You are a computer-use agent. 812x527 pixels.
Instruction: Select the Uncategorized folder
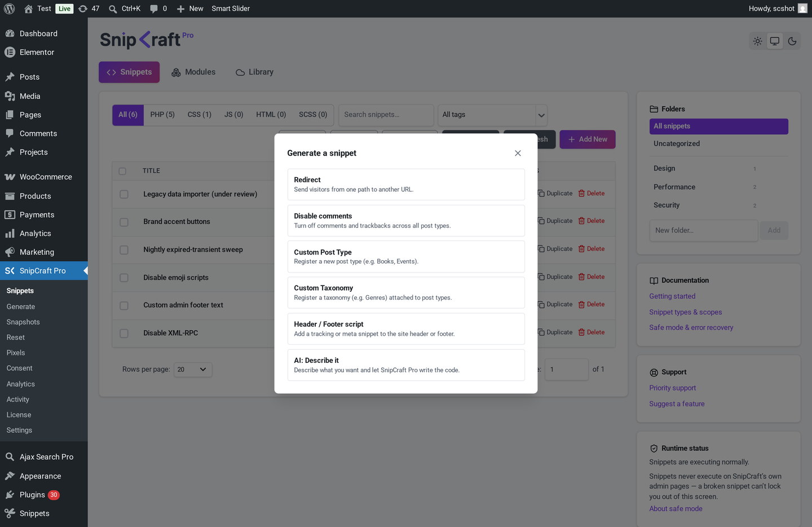718,144
